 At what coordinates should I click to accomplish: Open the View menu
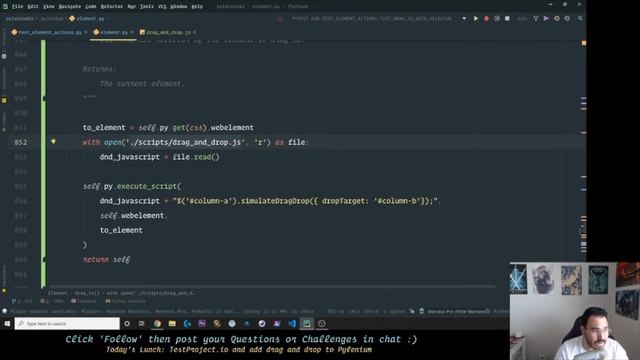click(49, 7)
